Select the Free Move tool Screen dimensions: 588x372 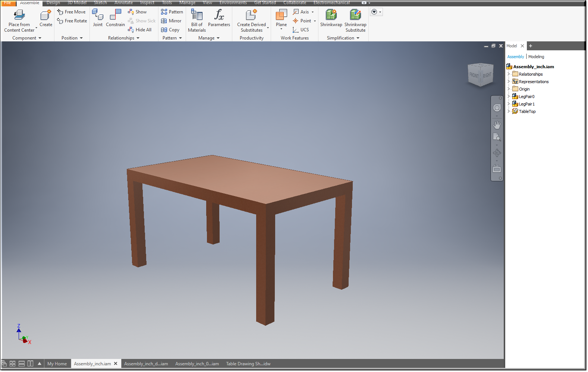[71, 12]
